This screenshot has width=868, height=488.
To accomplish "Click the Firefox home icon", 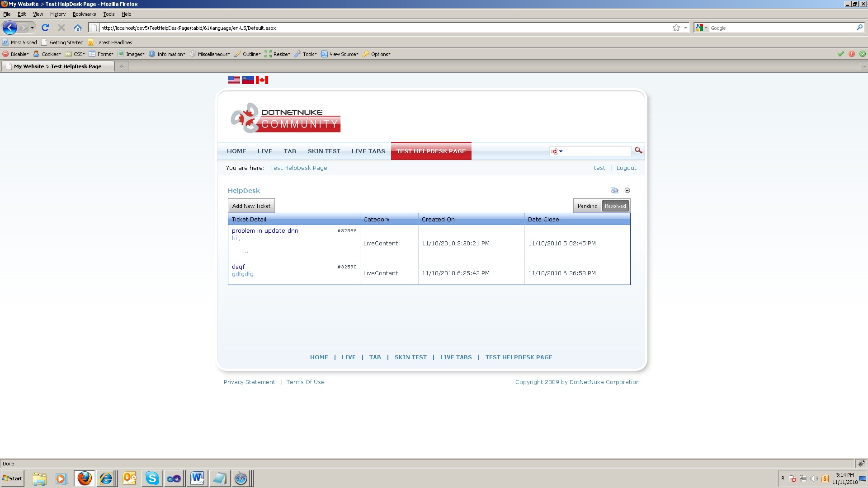I will pos(78,28).
